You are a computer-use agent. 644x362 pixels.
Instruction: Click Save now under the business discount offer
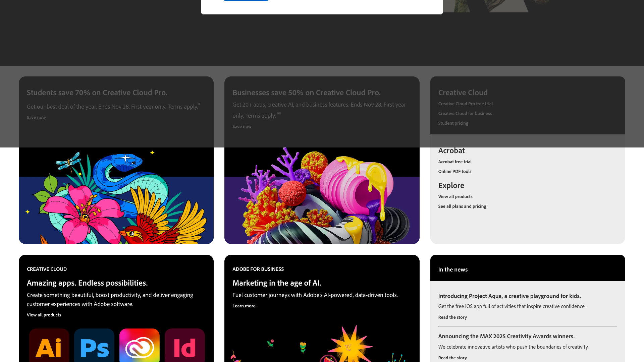[x=242, y=126]
